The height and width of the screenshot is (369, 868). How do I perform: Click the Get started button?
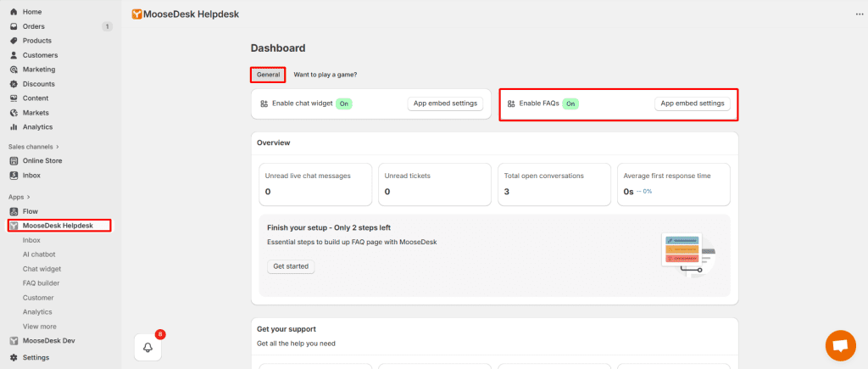(291, 266)
